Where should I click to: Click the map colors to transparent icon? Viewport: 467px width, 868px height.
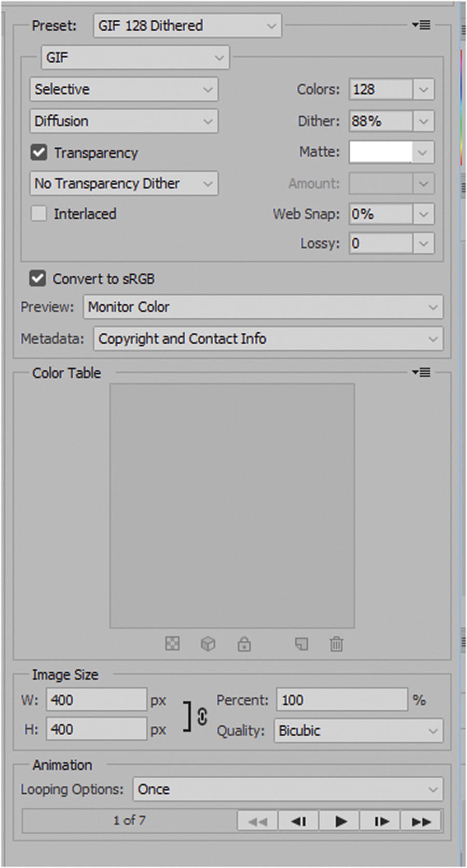[x=172, y=644]
